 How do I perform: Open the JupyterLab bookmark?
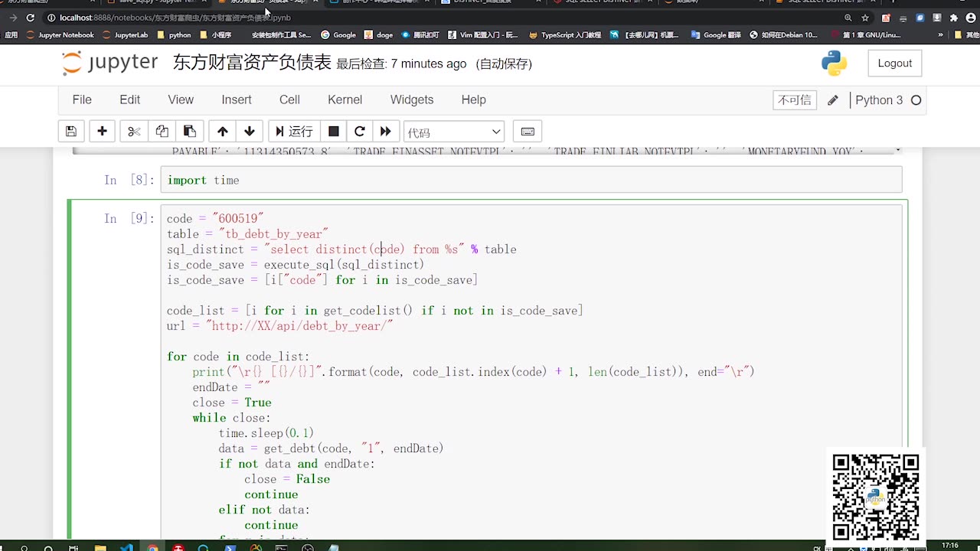[x=125, y=35]
